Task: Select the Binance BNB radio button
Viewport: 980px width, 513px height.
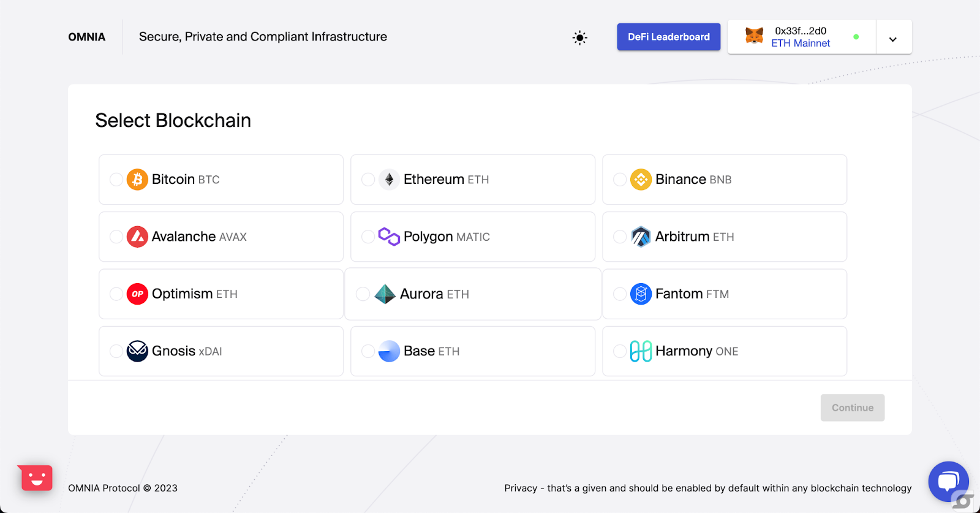Action: click(x=620, y=180)
